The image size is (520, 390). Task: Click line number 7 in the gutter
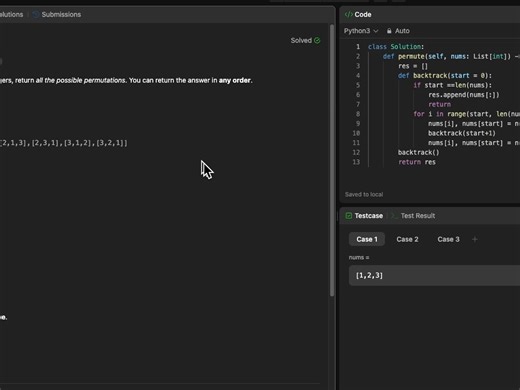tap(358, 105)
